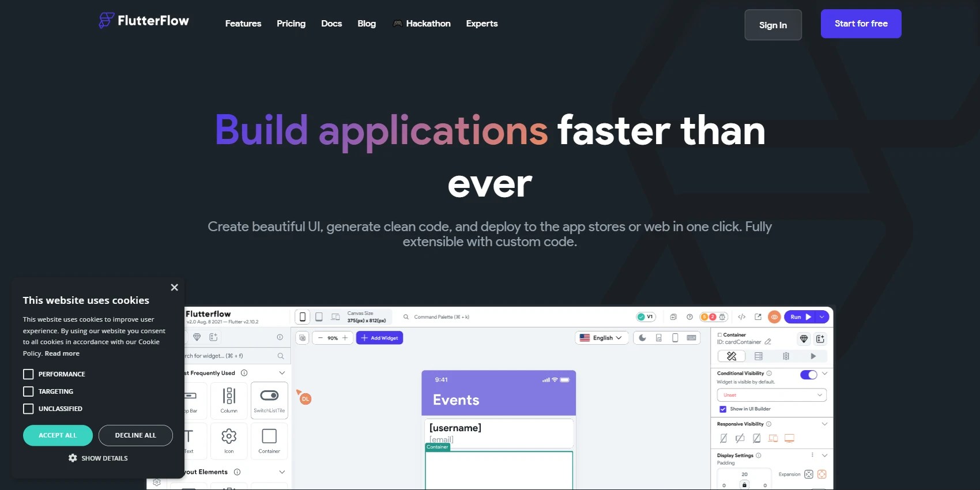The image size is (980, 490).
Task: Go to the Docs page
Action: (x=331, y=24)
